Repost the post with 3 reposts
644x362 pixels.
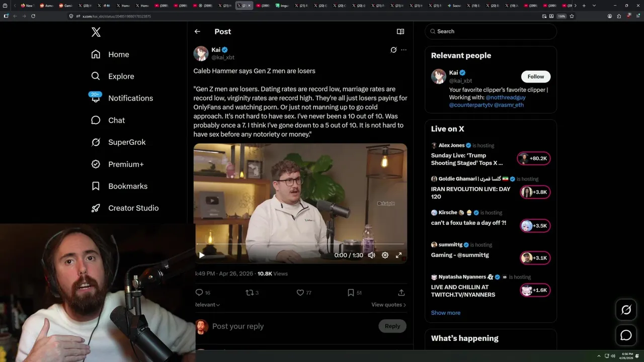[252, 293]
